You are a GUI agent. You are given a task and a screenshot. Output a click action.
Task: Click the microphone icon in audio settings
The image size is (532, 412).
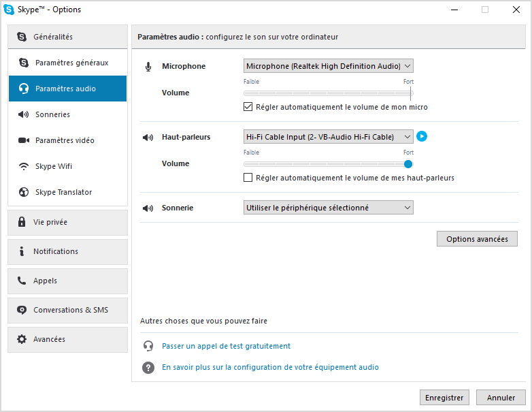148,67
